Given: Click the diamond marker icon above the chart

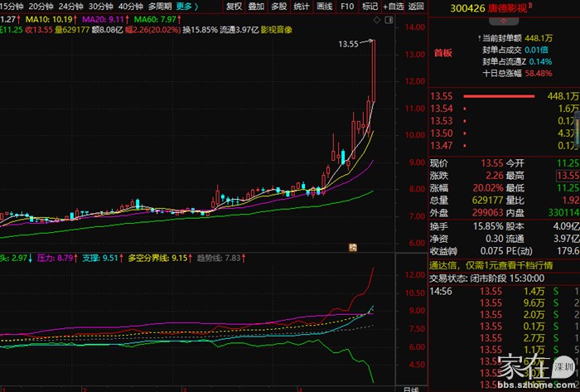Looking at the screenshot, I should (x=375, y=18).
